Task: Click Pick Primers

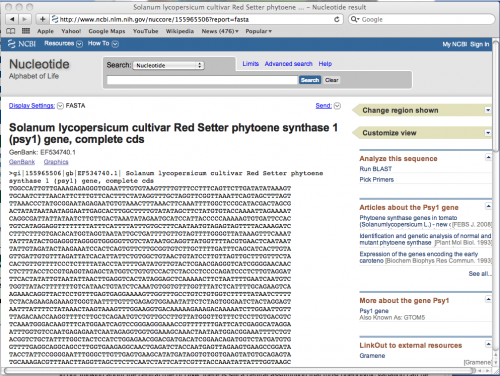Action: click(377, 180)
